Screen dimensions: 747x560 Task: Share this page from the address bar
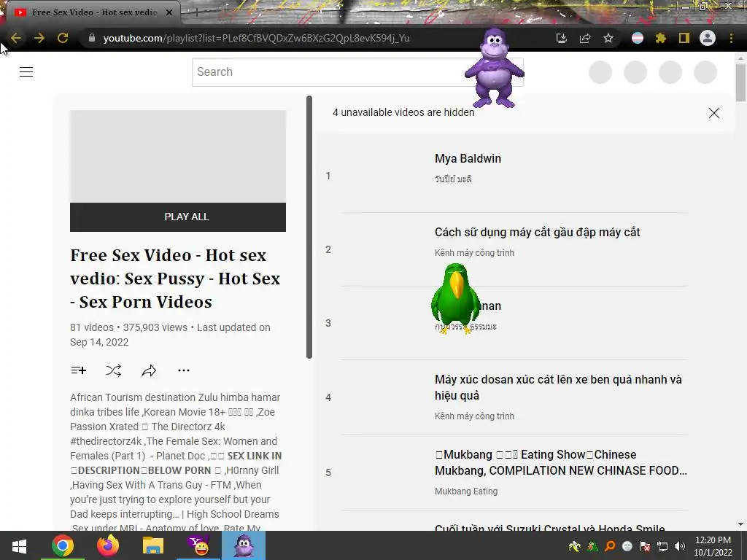point(585,38)
